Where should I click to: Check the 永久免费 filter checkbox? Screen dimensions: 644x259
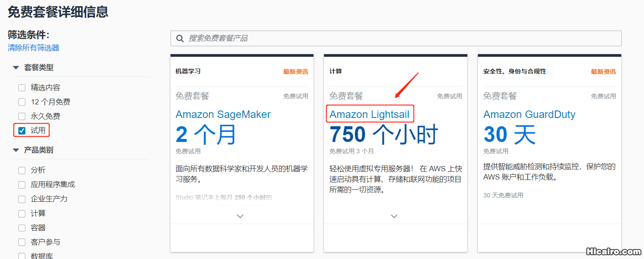(x=22, y=117)
